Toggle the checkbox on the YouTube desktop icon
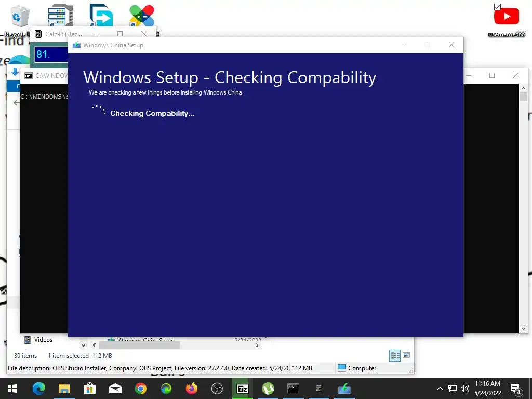Viewport: 532px width, 399px height. [497, 7]
